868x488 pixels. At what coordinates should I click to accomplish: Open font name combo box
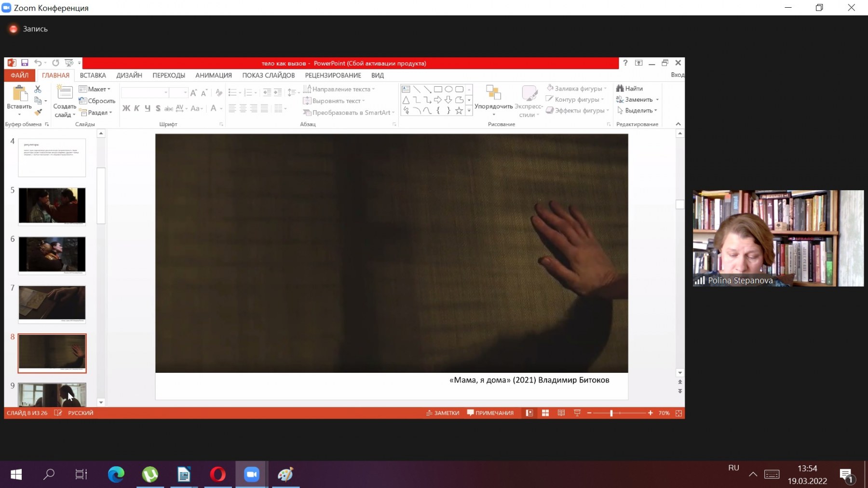145,92
